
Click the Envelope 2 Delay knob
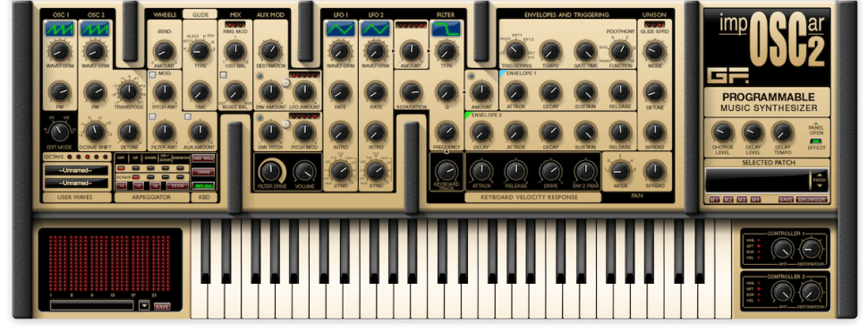[481, 132]
